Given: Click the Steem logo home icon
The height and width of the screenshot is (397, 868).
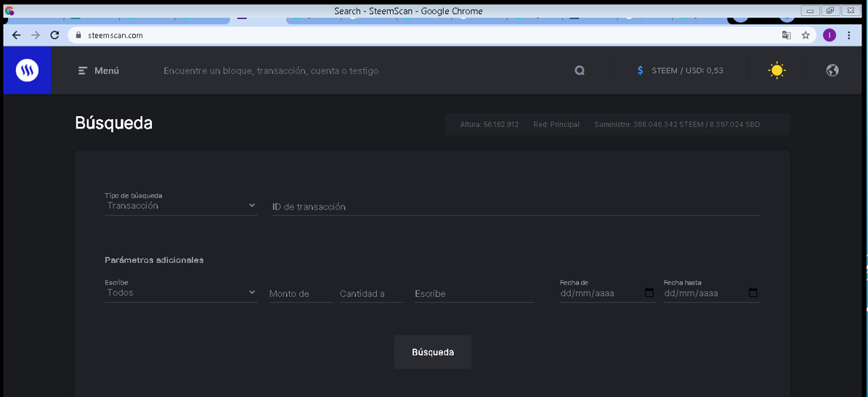Looking at the screenshot, I should [27, 70].
